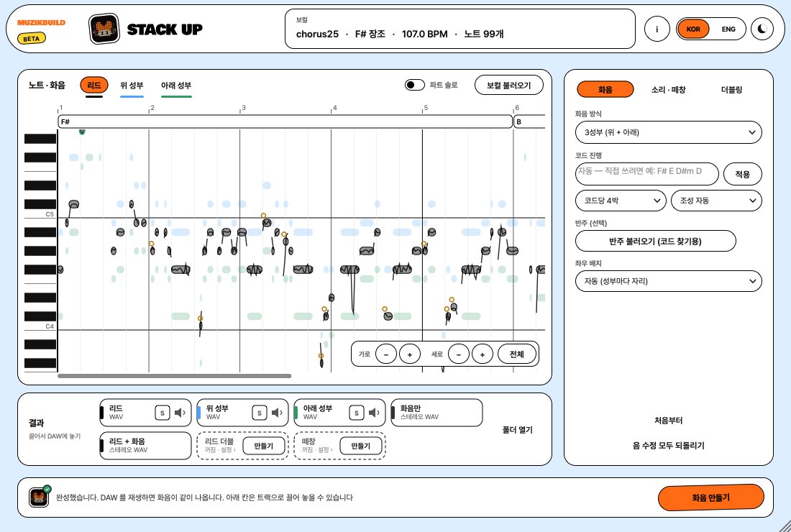Image resolution: width=791 pixels, height=532 pixels.
Task: Toggle dark mode with the moon icon
Action: pyautogui.click(x=762, y=29)
